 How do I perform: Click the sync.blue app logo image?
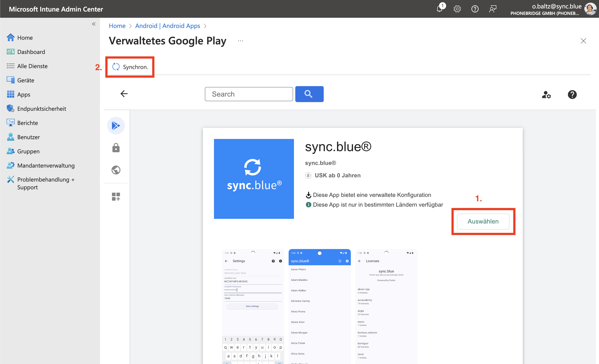254,179
